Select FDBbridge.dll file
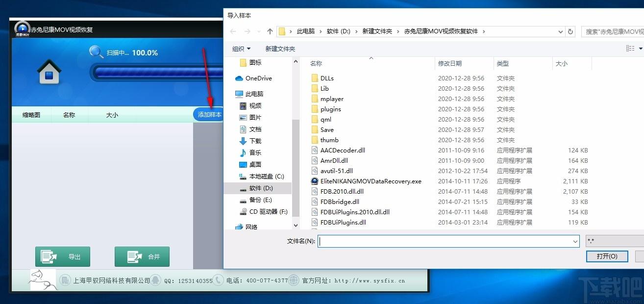644x304 pixels. click(335, 202)
